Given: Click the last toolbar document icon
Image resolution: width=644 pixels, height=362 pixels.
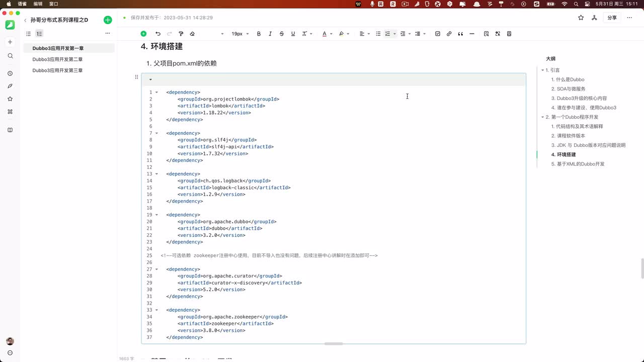Looking at the screenshot, I should click(x=509, y=34).
